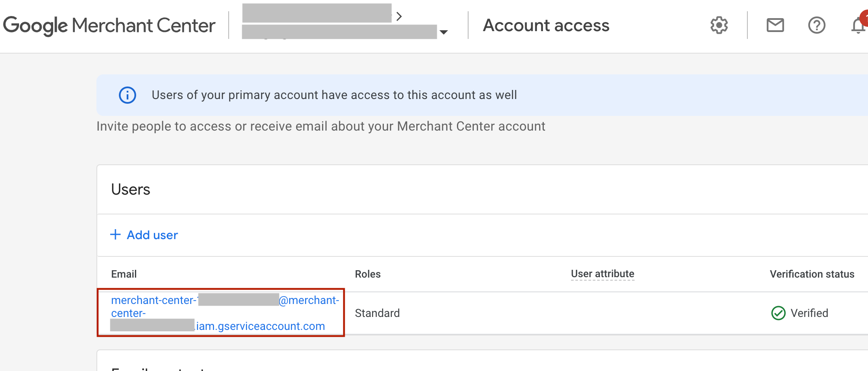Click the breadcrumb chevron next to account name
Viewport: 868px width, 371px height.
click(x=399, y=16)
